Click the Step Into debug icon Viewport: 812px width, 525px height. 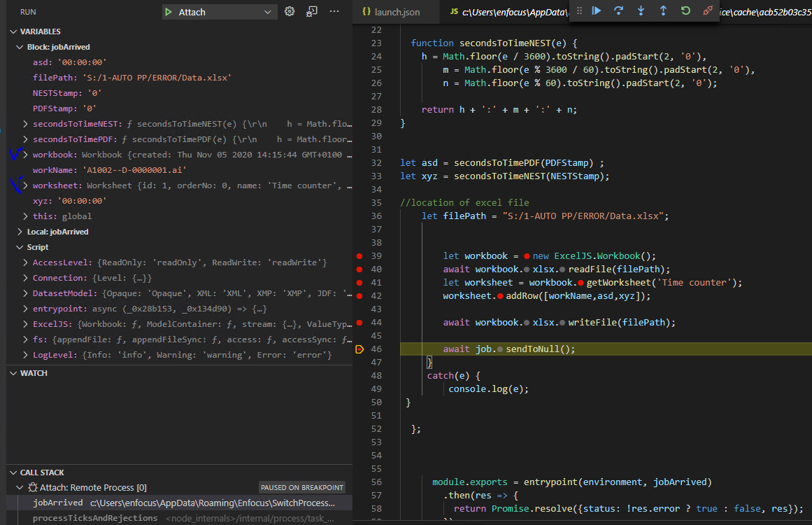641,10
